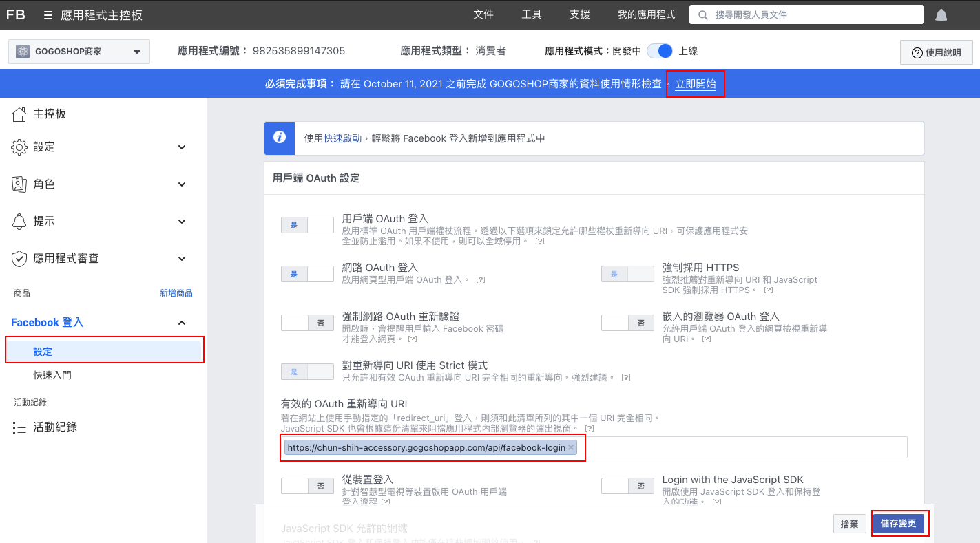Click the search magnifier icon
The image size is (980, 543).
click(x=702, y=14)
